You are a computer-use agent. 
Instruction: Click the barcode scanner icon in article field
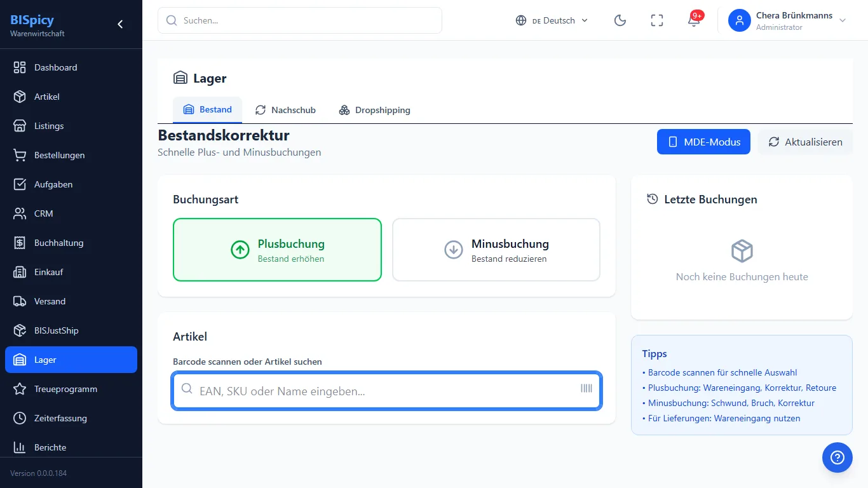pos(587,388)
